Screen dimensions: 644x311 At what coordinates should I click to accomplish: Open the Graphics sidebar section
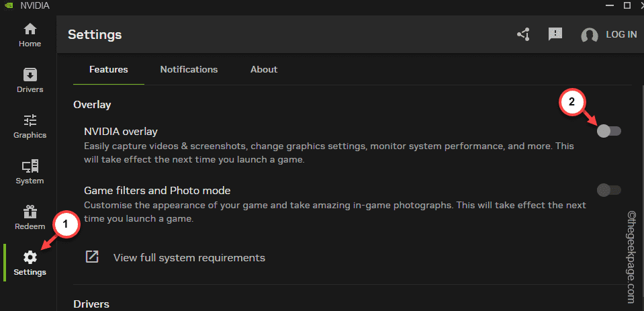(x=30, y=126)
